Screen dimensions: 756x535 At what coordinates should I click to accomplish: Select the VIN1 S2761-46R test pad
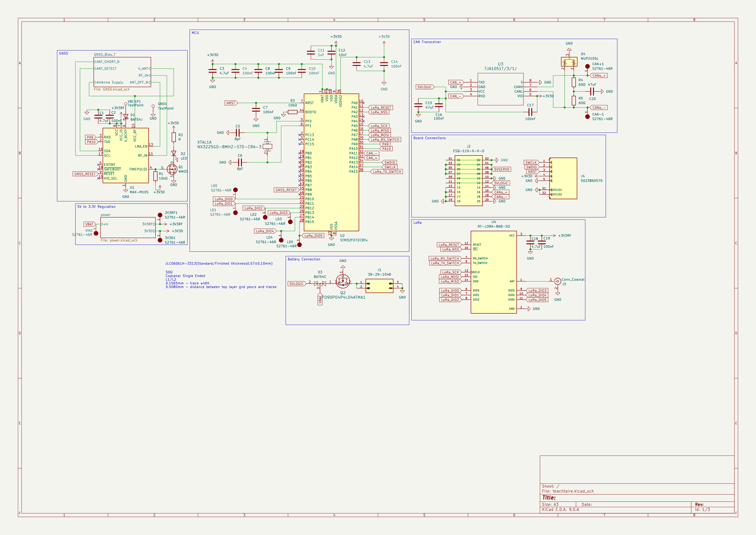96,233
